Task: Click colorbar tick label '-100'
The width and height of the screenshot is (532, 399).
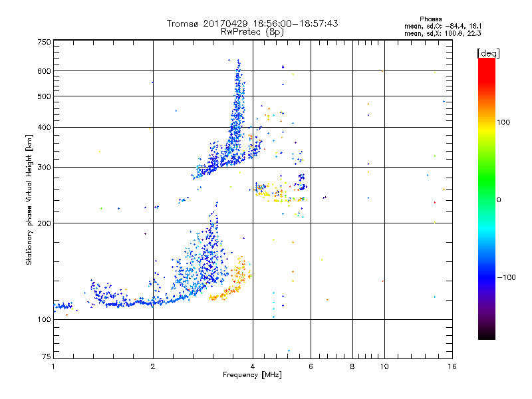Action: pos(507,277)
